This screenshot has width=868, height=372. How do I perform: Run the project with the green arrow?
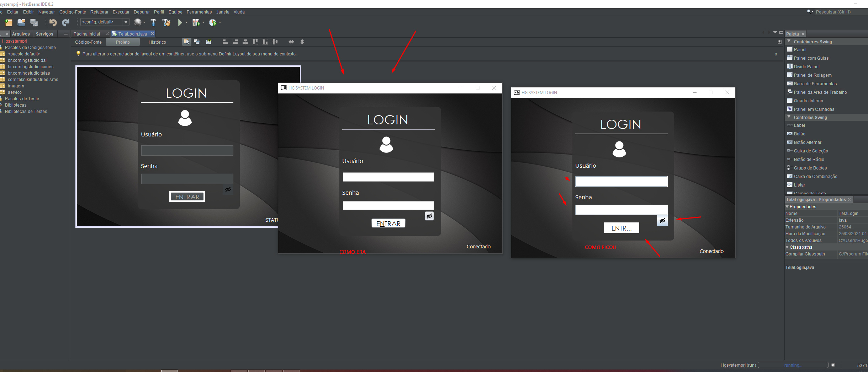[180, 22]
